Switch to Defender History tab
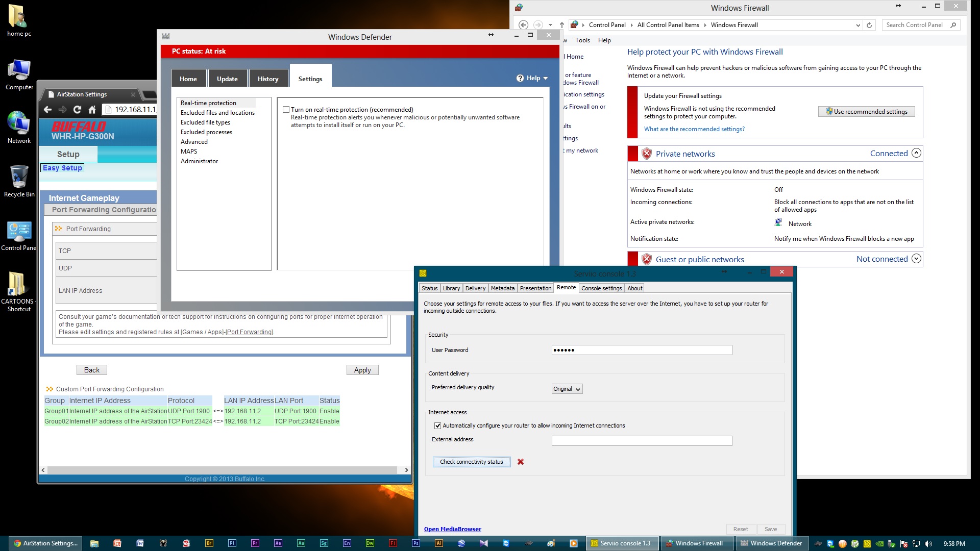980x551 pixels. click(x=268, y=79)
